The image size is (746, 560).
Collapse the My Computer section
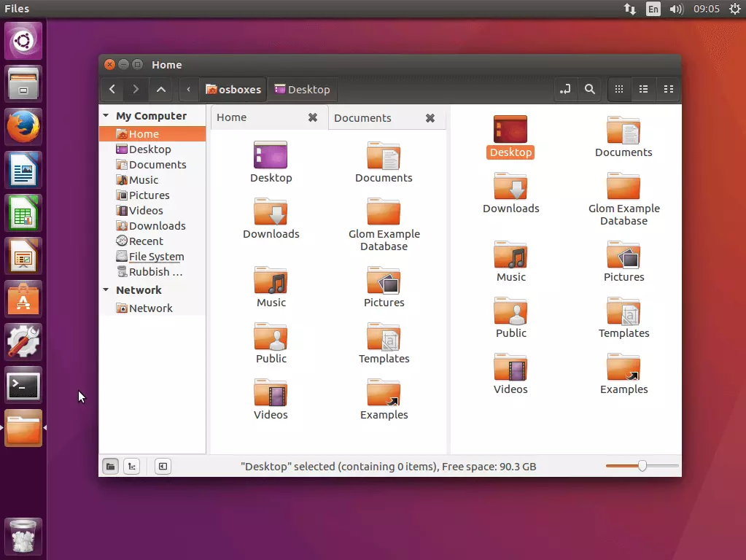[106, 116]
